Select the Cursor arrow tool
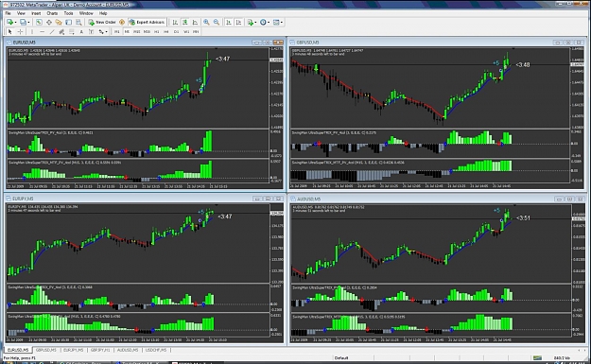The height and width of the screenshot is (364, 591). (10, 31)
